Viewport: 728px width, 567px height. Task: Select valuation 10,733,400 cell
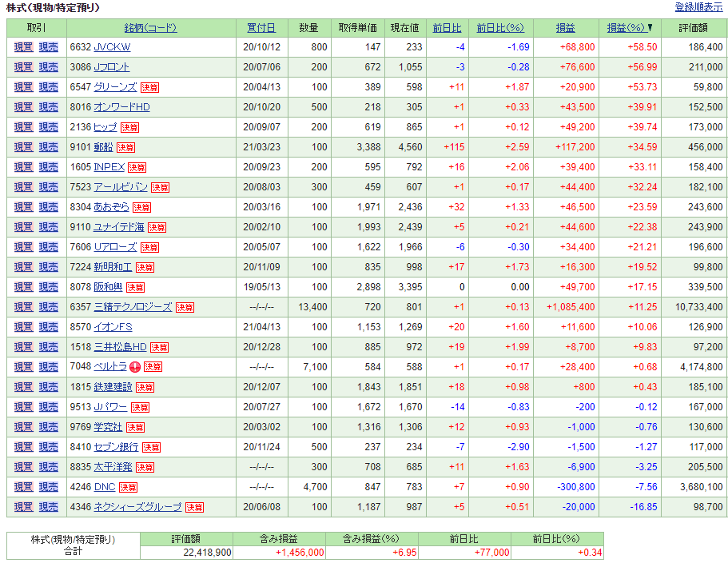tap(698, 307)
